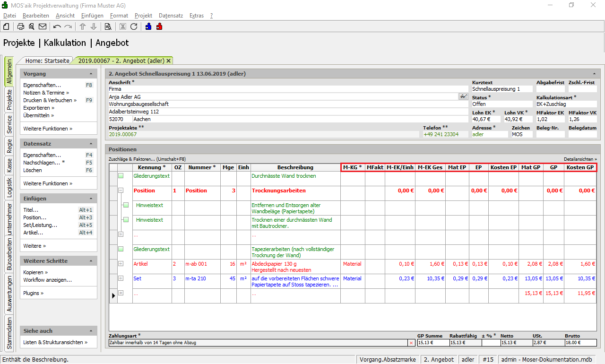Expand the Set m-ta 210 row
605x364 pixels.
[121, 278]
